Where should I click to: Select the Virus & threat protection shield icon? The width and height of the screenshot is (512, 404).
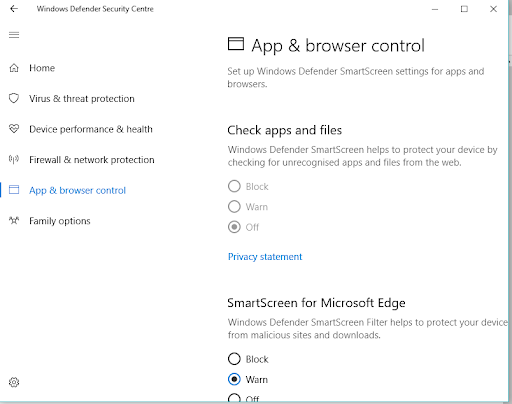(x=14, y=98)
